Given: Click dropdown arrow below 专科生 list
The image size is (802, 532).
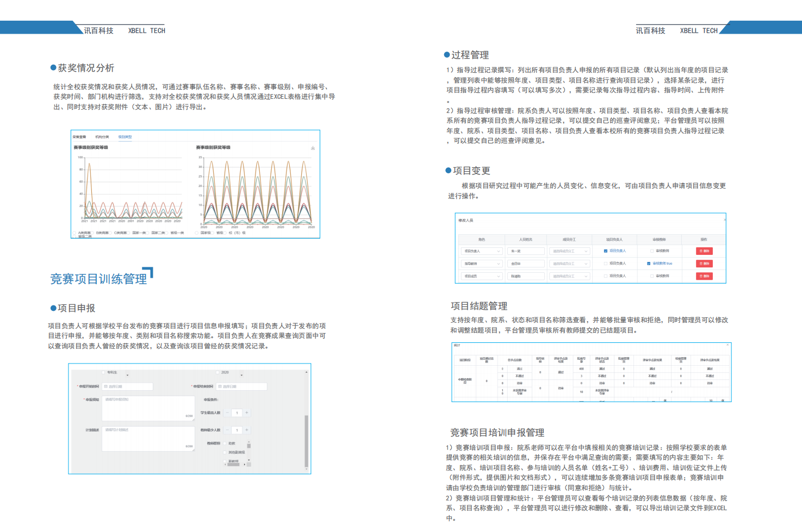Looking at the screenshot, I should (127, 375).
